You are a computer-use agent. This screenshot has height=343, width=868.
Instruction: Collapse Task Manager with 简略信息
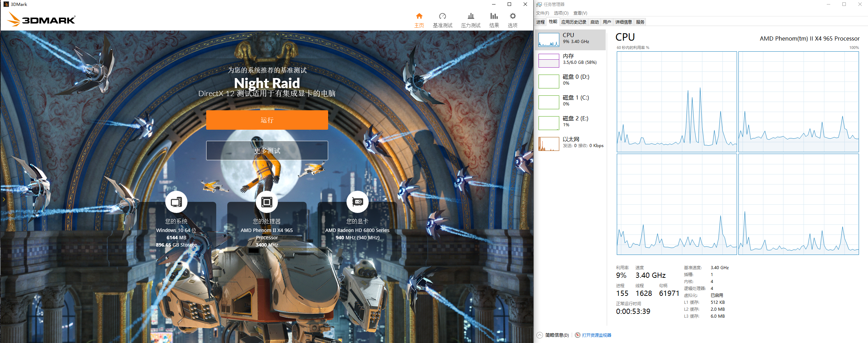point(553,335)
